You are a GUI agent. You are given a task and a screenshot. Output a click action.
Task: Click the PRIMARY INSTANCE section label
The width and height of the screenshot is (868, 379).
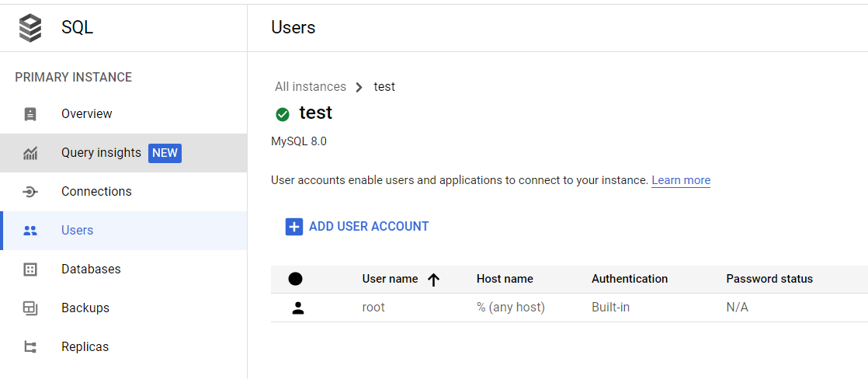(74, 78)
